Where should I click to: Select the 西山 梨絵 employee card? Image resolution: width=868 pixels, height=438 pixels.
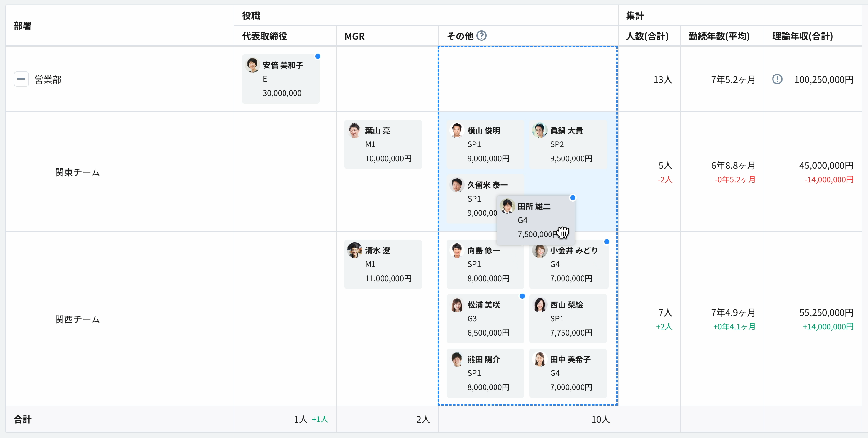tap(568, 319)
